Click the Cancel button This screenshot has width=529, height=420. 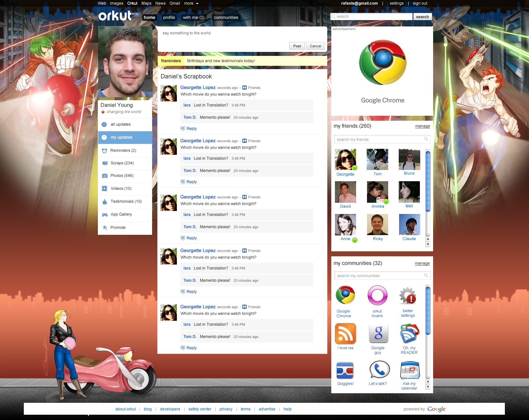(x=315, y=46)
